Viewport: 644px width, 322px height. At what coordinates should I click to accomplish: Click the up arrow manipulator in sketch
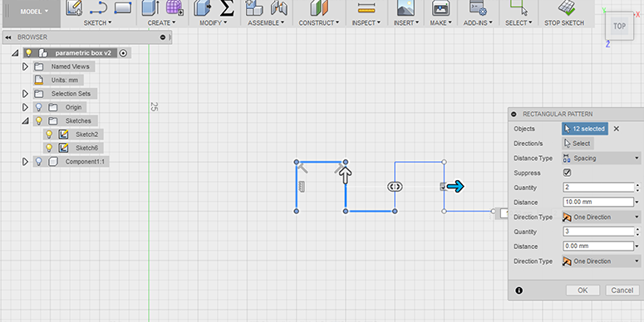tap(345, 175)
